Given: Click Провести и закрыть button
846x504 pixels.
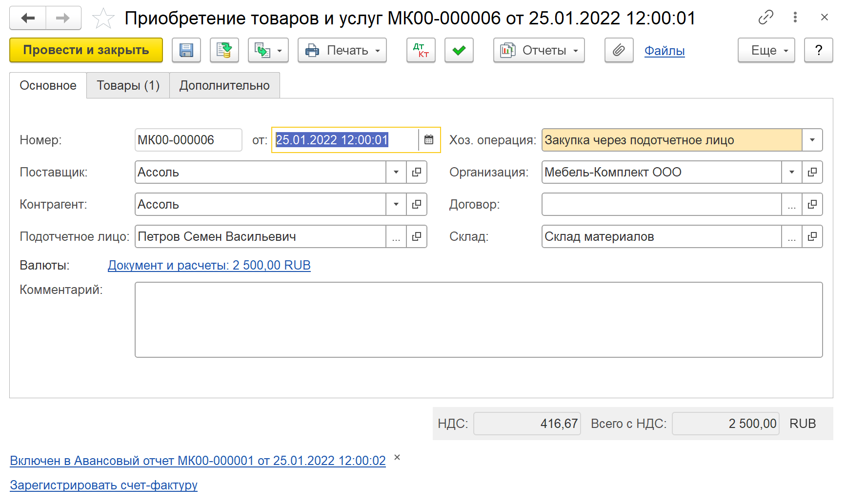Looking at the screenshot, I should (x=86, y=50).
